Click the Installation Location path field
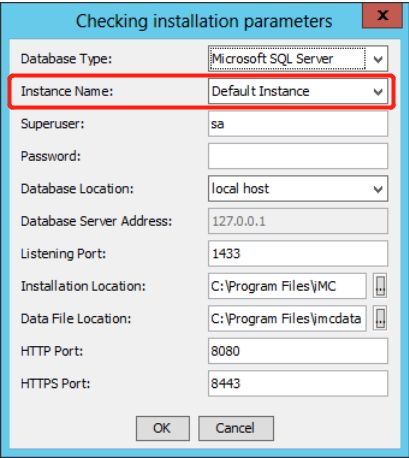Image resolution: width=409 pixels, height=458 pixels. 287,286
